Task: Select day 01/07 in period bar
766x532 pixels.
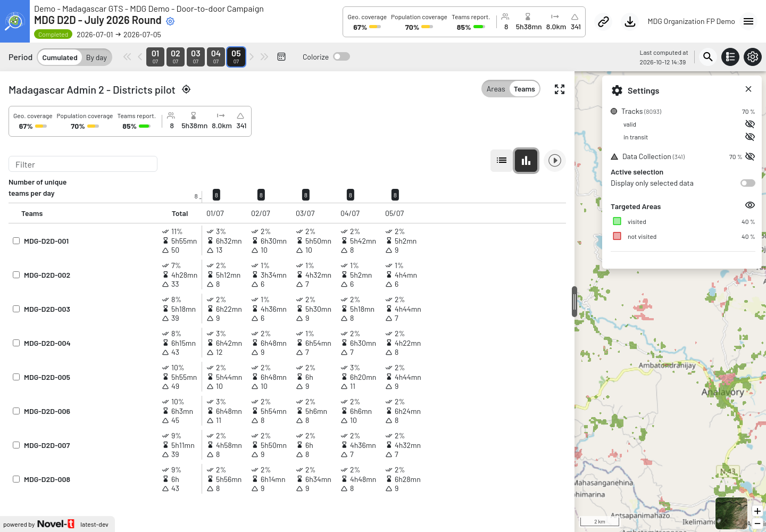Action: 155,57
